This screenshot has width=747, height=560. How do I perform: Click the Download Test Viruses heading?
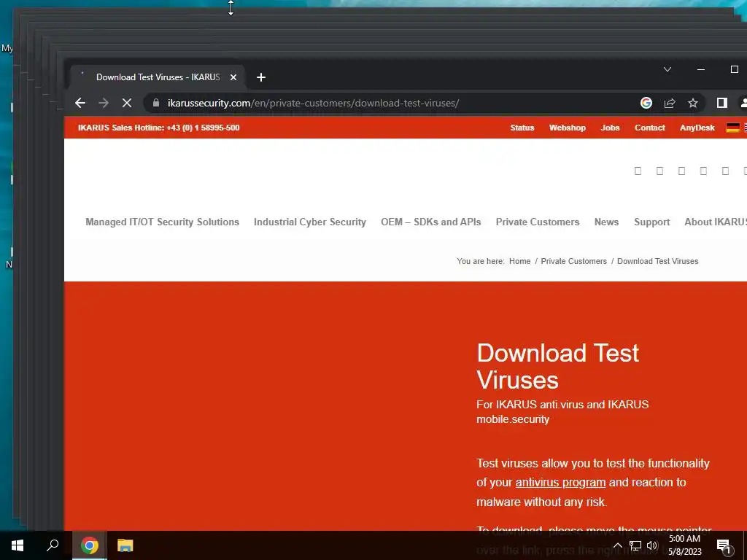(557, 367)
